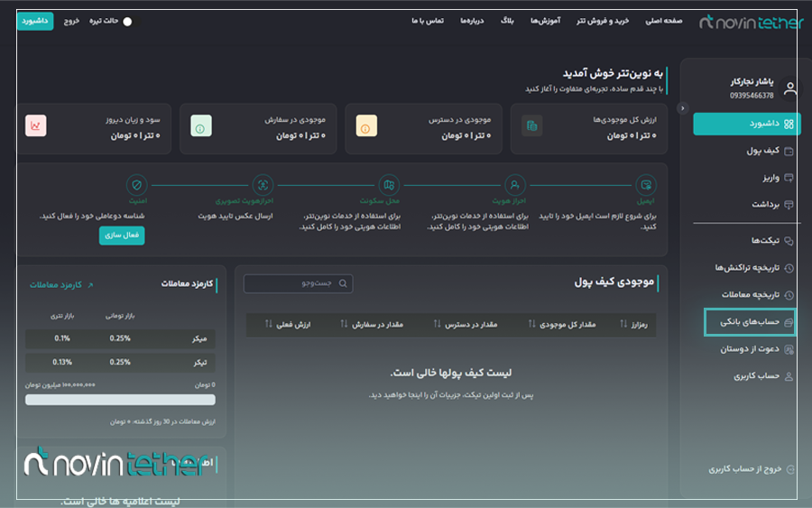812x508 pixels.
Task: Click the novintether logo in header
Action: pos(752,22)
